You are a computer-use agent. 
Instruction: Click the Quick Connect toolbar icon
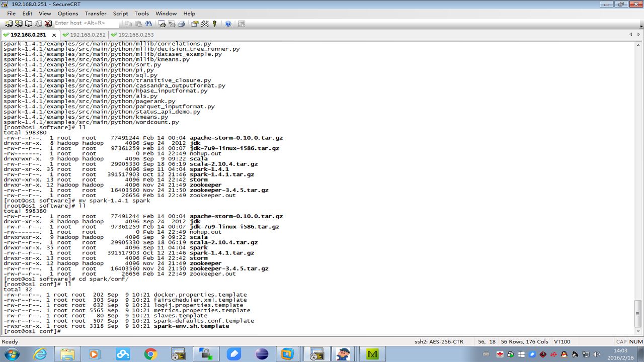point(19,24)
